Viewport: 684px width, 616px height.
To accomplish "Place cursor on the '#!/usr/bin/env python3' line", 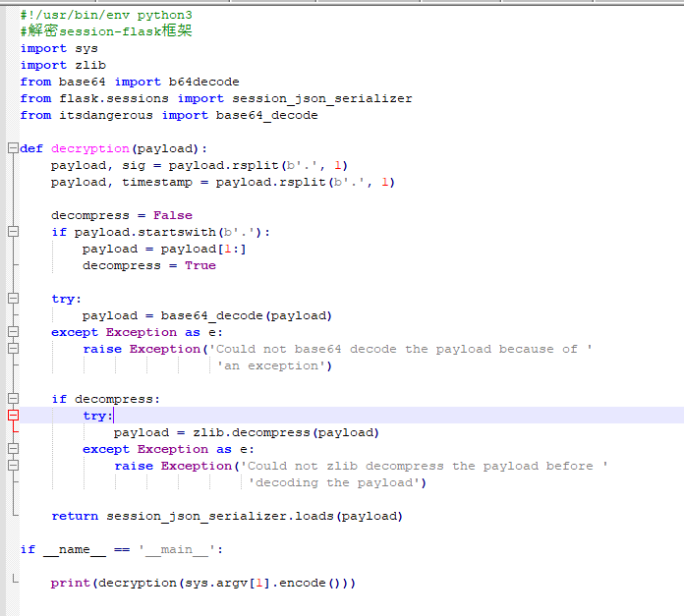I will tap(106, 15).
